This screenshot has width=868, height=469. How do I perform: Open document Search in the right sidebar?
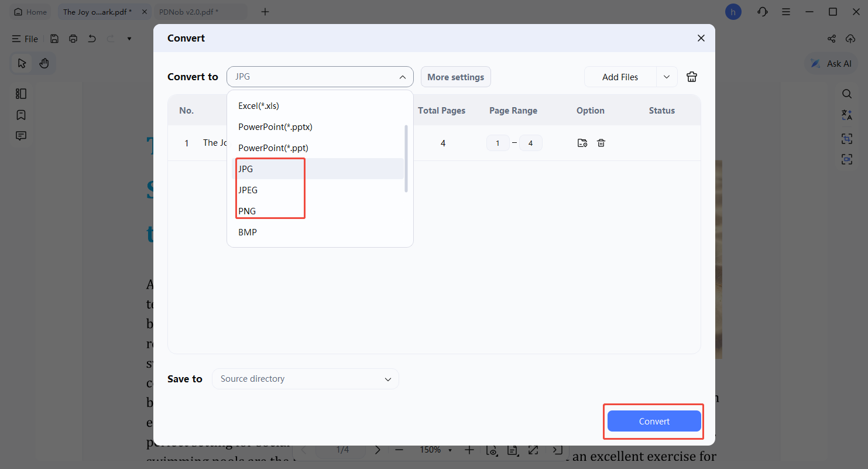pos(847,93)
